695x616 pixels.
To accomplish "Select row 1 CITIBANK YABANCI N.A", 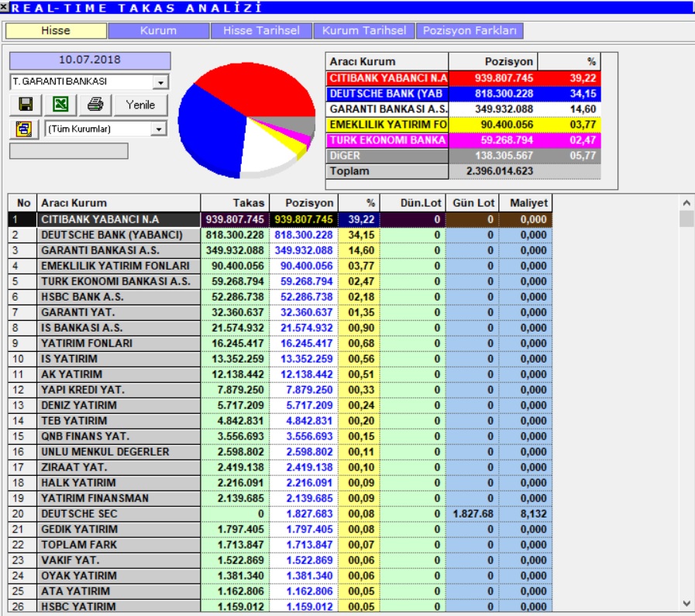I will pos(280,219).
